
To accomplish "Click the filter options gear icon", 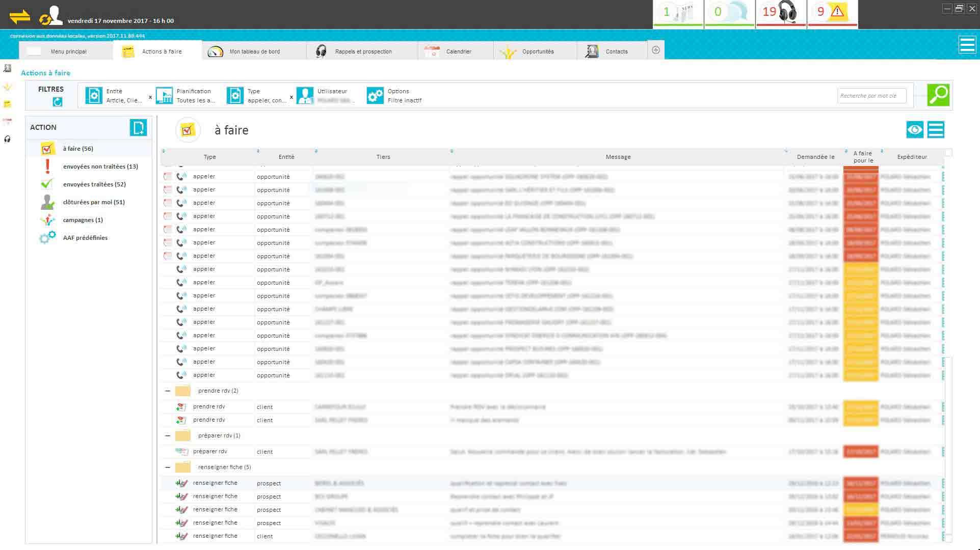I will [376, 95].
